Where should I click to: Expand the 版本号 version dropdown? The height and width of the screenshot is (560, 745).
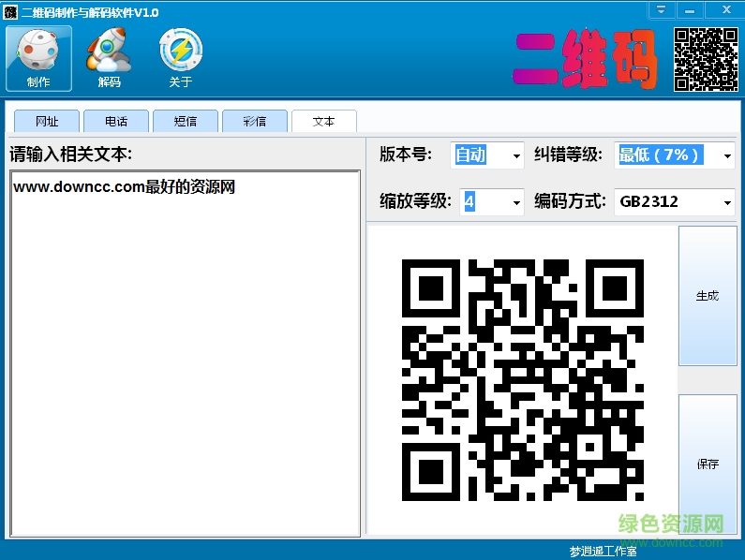coord(516,155)
